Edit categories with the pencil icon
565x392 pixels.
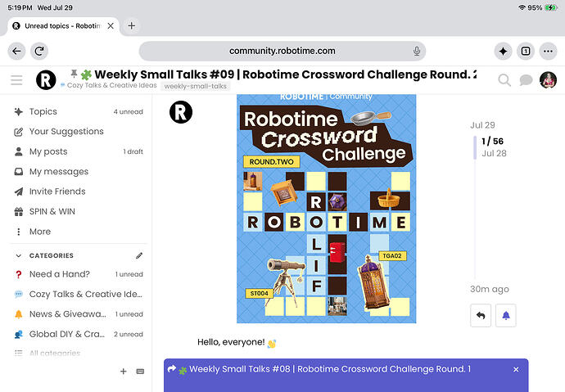coord(139,255)
